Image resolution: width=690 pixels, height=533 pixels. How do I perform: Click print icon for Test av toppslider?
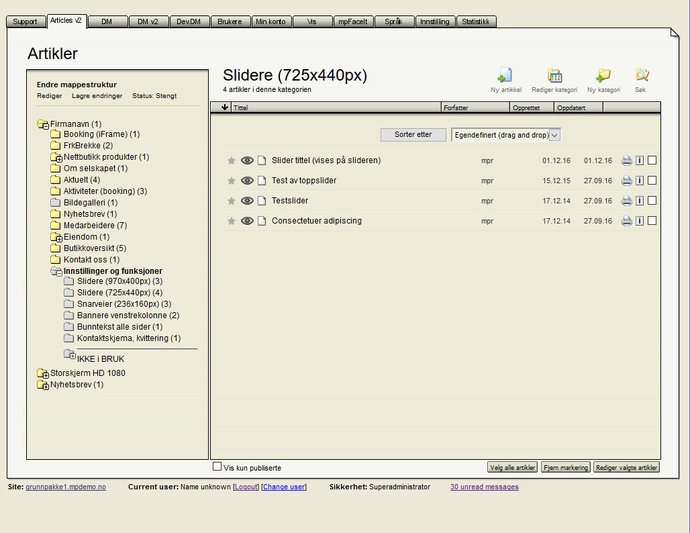[626, 181]
